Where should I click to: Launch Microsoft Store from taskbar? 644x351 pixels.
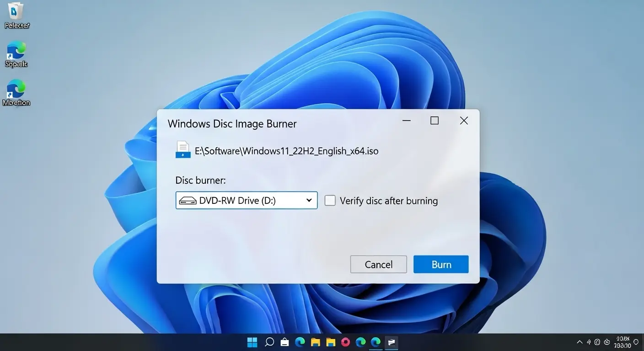[284, 342]
